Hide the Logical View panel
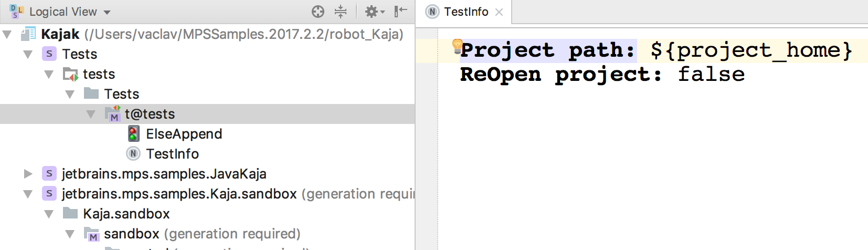The height and width of the screenshot is (250, 868). point(401,12)
